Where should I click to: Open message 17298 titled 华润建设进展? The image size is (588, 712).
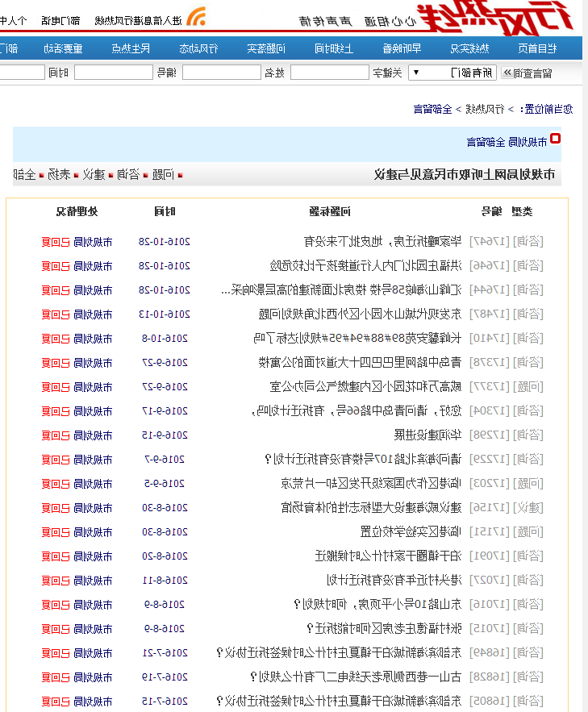pos(427,435)
